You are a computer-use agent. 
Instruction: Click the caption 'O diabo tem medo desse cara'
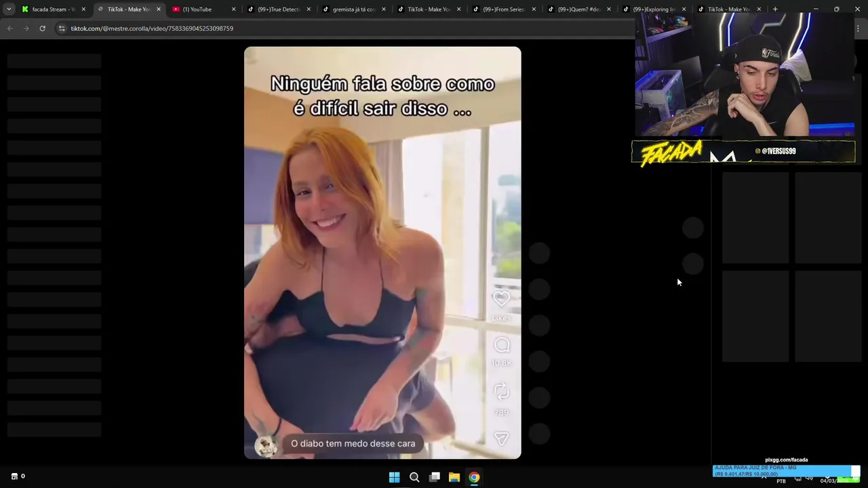tap(353, 444)
